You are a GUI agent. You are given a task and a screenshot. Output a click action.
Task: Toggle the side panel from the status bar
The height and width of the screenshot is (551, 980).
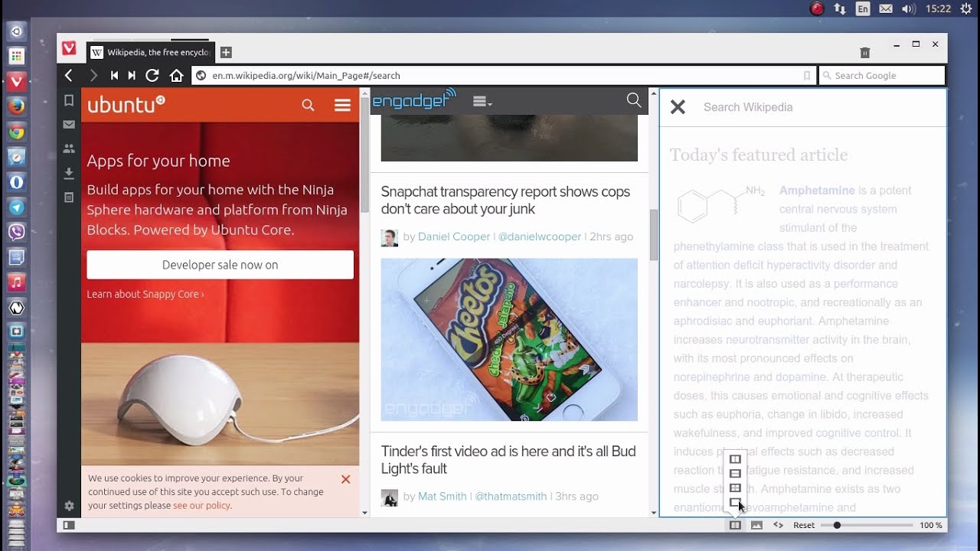[x=69, y=525]
